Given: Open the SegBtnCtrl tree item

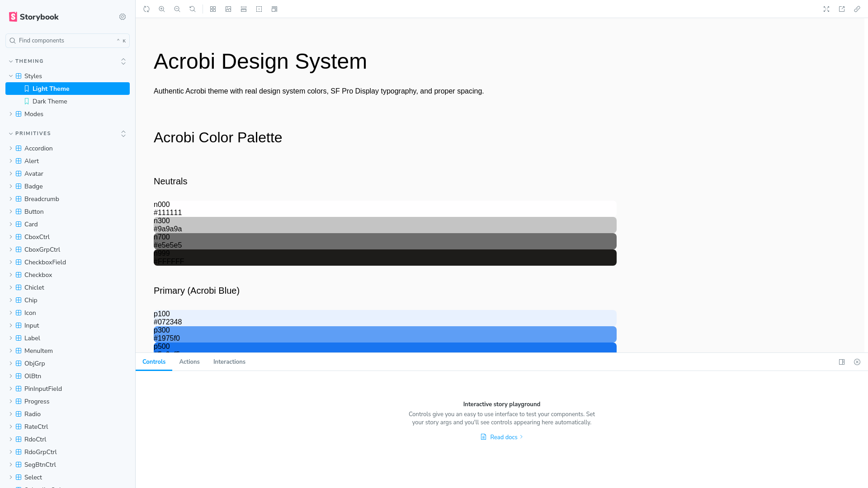Looking at the screenshot, I should pyautogui.click(x=67, y=465).
